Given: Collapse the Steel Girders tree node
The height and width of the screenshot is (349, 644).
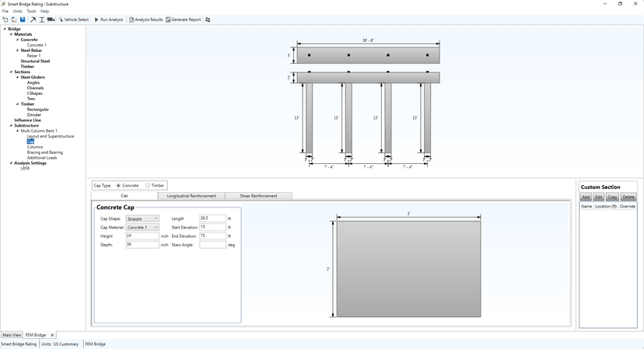Looking at the screenshot, I should pyautogui.click(x=17, y=77).
